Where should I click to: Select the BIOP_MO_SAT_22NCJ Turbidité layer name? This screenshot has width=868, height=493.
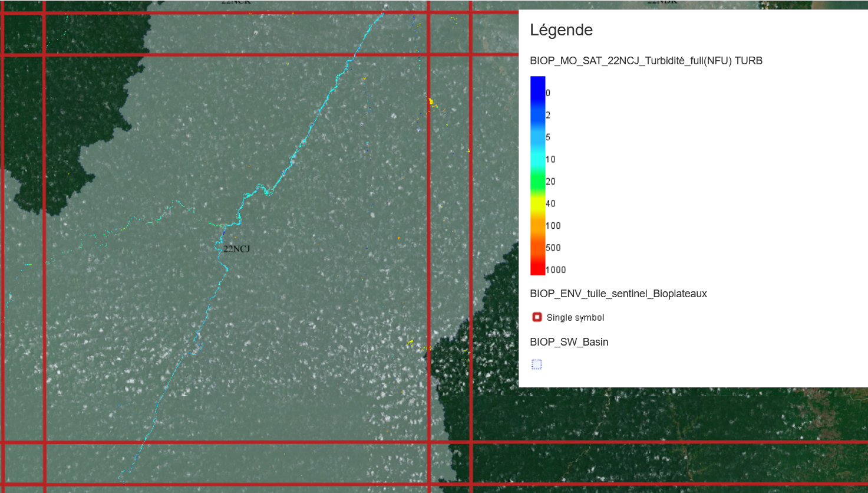click(646, 61)
